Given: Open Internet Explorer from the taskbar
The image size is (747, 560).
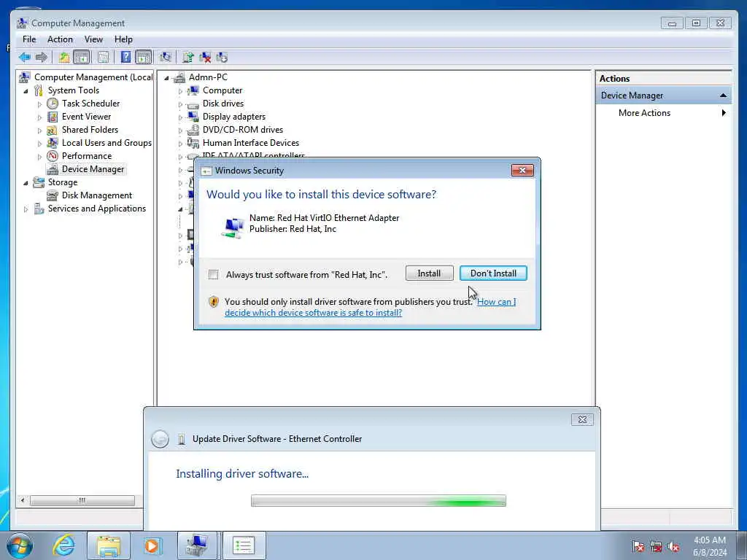Looking at the screenshot, I should (x=63, y=545).
